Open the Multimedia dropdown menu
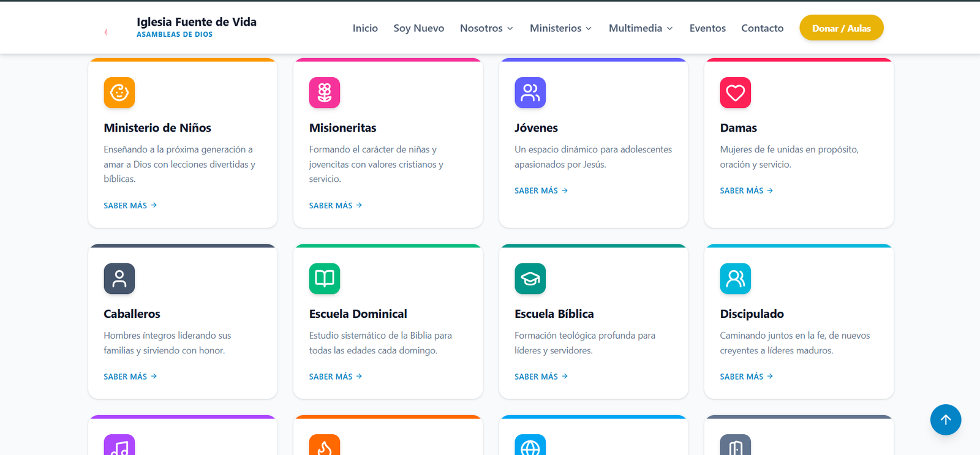980x455 pixels. [641, 28]
